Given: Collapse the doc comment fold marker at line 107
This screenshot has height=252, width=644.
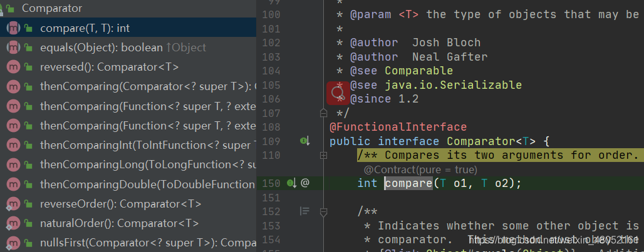Looking at the screenshot, I should pos(323,113).
